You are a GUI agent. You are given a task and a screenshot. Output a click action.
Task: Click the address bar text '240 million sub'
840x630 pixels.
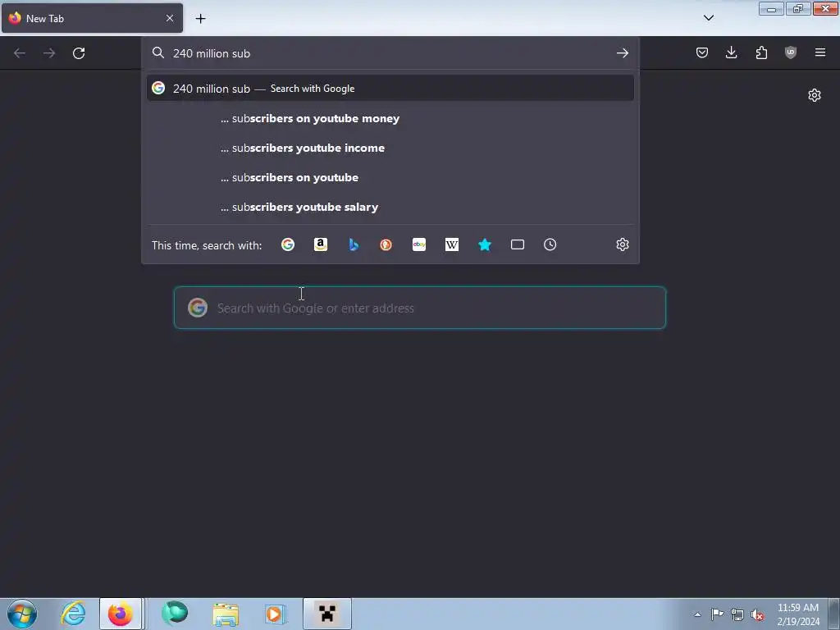[x=212, y=53]
